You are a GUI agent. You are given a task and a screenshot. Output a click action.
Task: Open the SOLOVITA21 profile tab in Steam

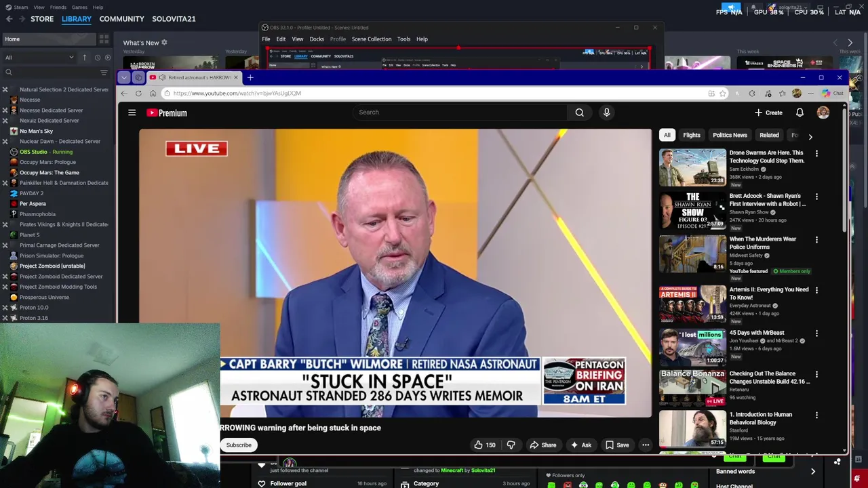(174, 19)
